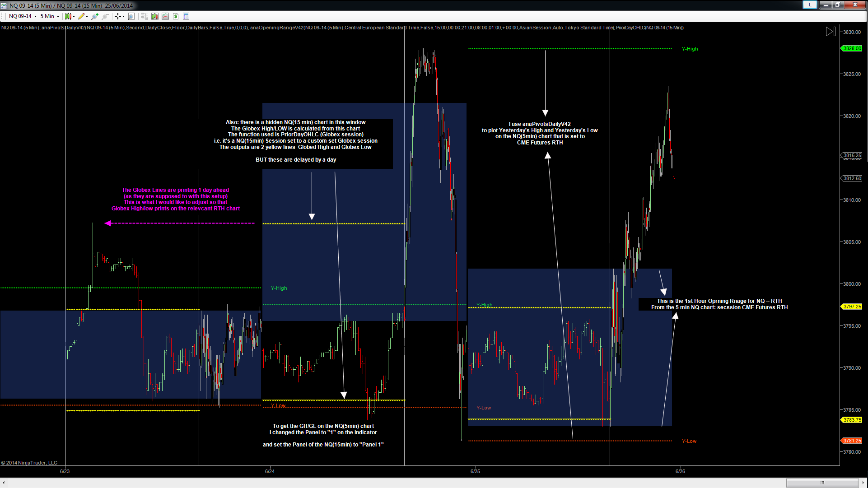868x488 pixels.
Task: Click the jump-to-latest-bar arrow icon
Action: (x=831, y=32)
